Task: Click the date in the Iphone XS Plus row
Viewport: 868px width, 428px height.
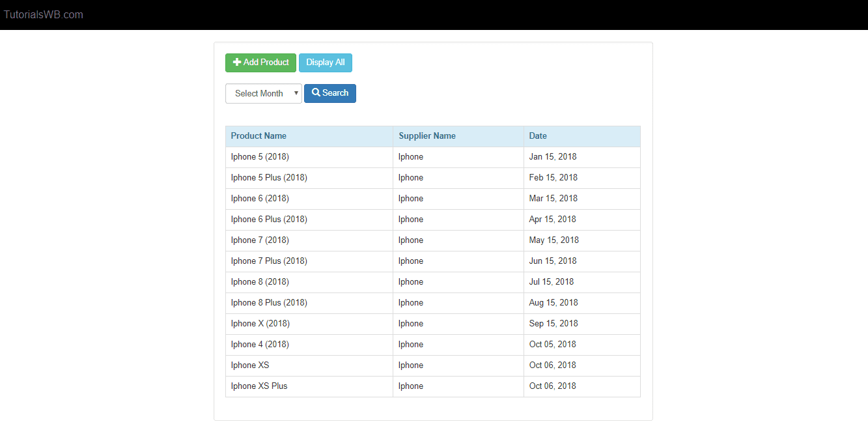Action: [582, 386]
